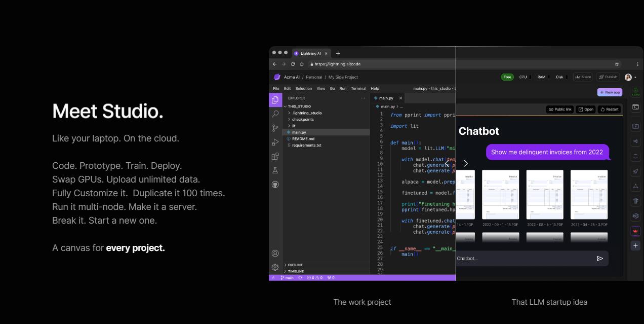
Task: Open the Edit menu
Action: pyautogui.click(x=287, y=88)
